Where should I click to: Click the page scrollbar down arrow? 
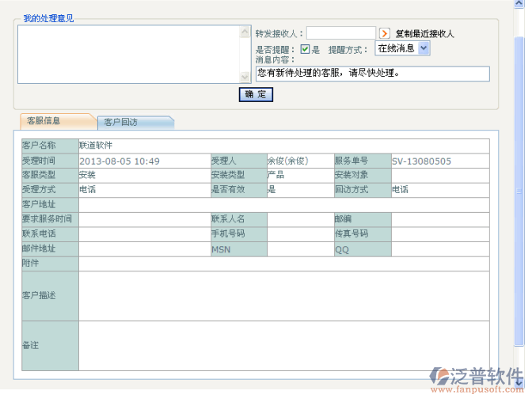tap(519, 381)
